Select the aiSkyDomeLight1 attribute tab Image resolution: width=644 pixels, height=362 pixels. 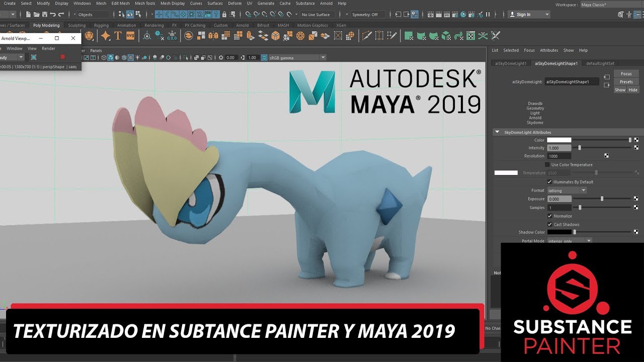click(x=511, y=63)
